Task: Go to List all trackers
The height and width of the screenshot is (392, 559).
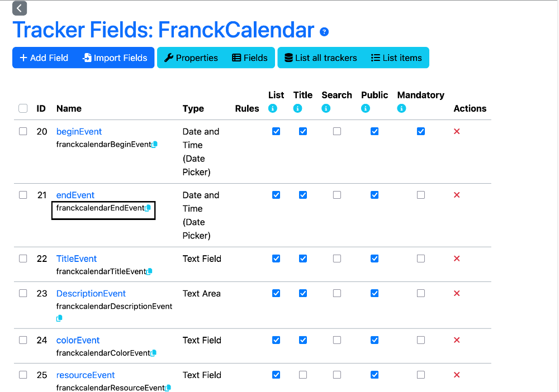Action: pyautogui.click(x=321, y=58)
